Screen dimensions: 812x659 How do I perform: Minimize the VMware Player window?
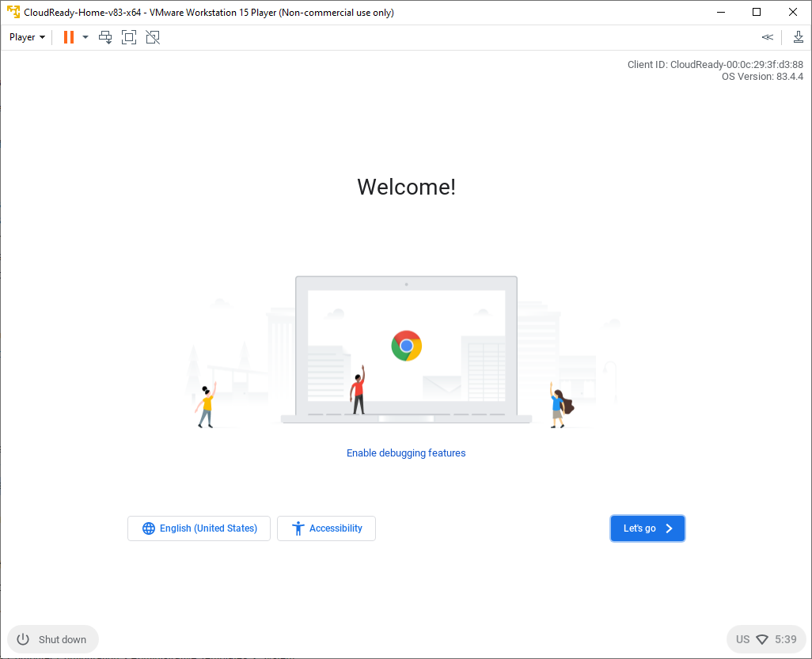pyautogui.click(x=720, y=12)
